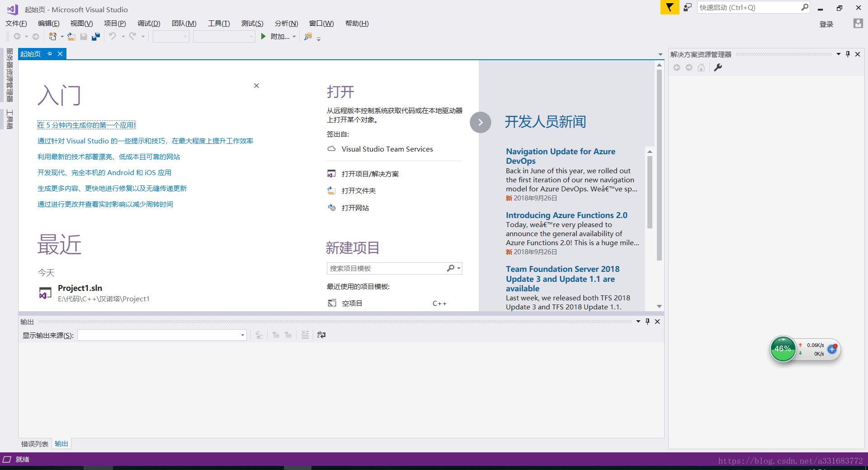Screen dimensions: 868x470
Task: Click the Navigate Forward arrow icon
Action: [x=36, y=37]
